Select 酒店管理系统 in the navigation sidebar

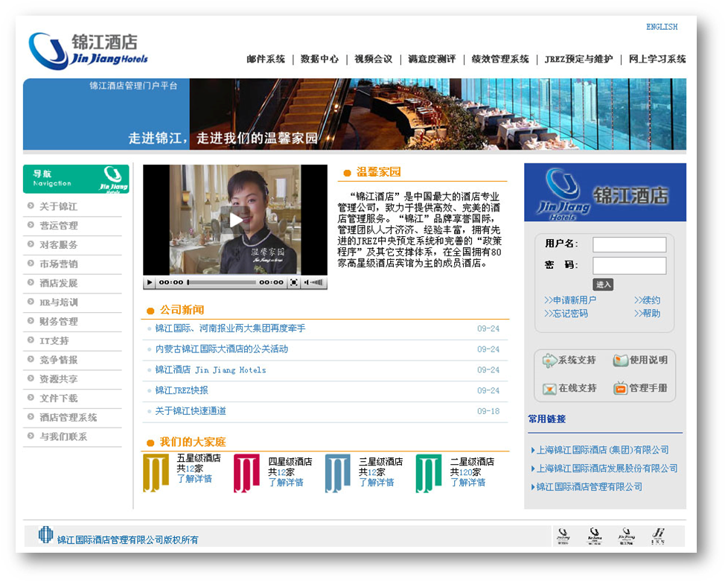(x=68, y=418)
